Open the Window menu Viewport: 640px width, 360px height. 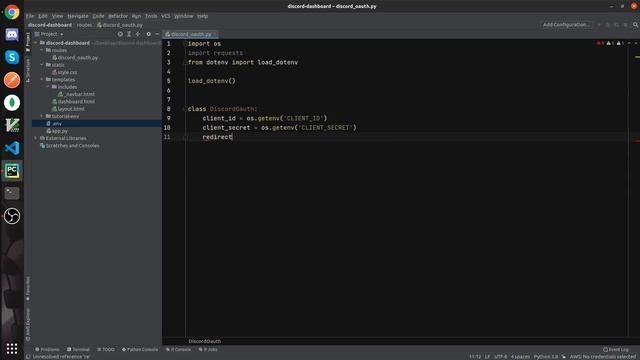[184, 16]
